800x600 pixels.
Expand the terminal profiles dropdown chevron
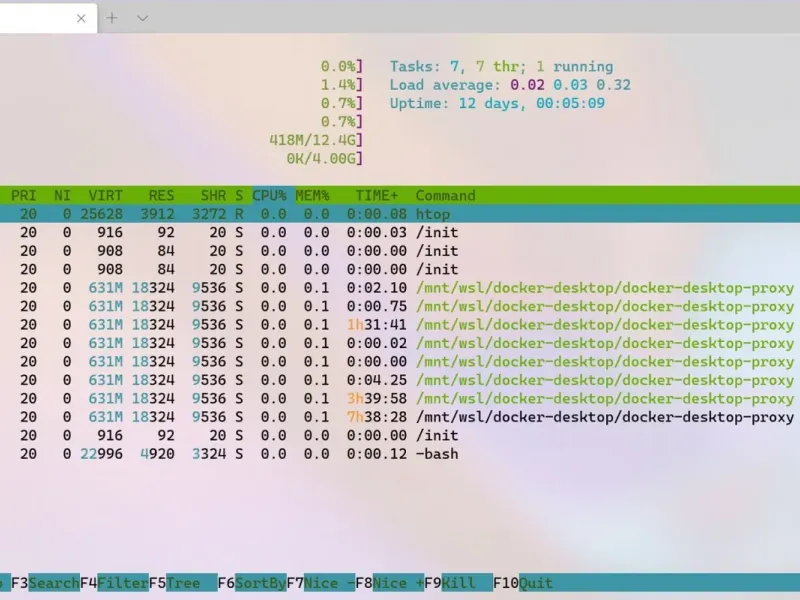[x=142, y=18]
